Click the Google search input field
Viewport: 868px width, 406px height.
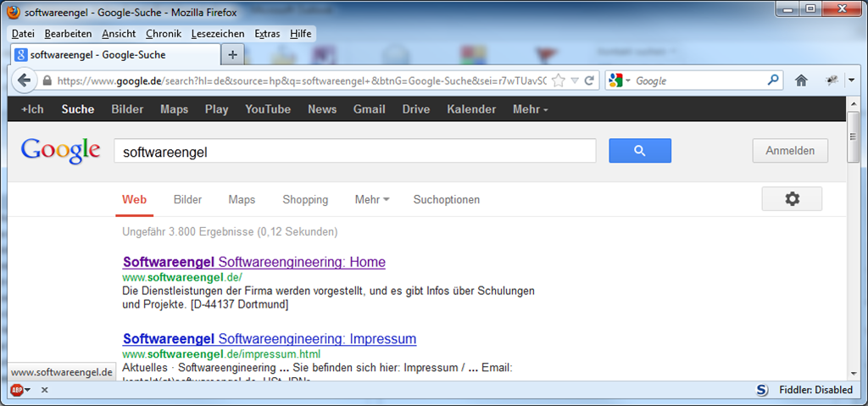point(355,151)
